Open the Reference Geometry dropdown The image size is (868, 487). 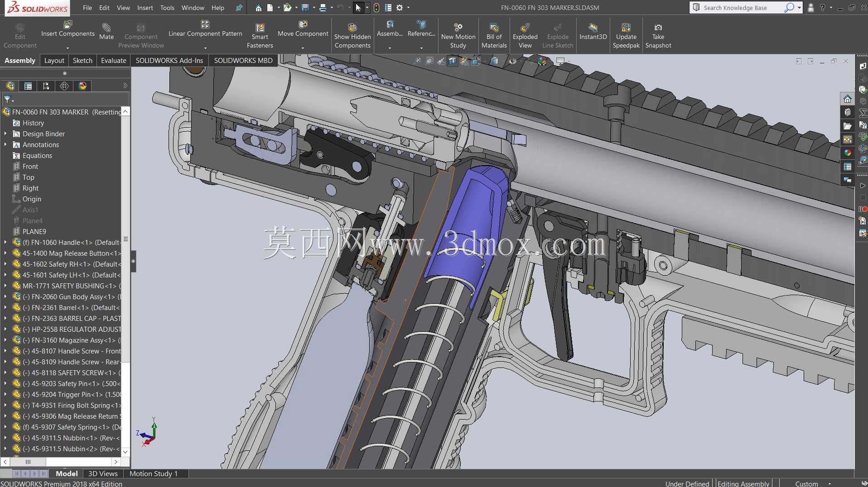coord(421,48)
